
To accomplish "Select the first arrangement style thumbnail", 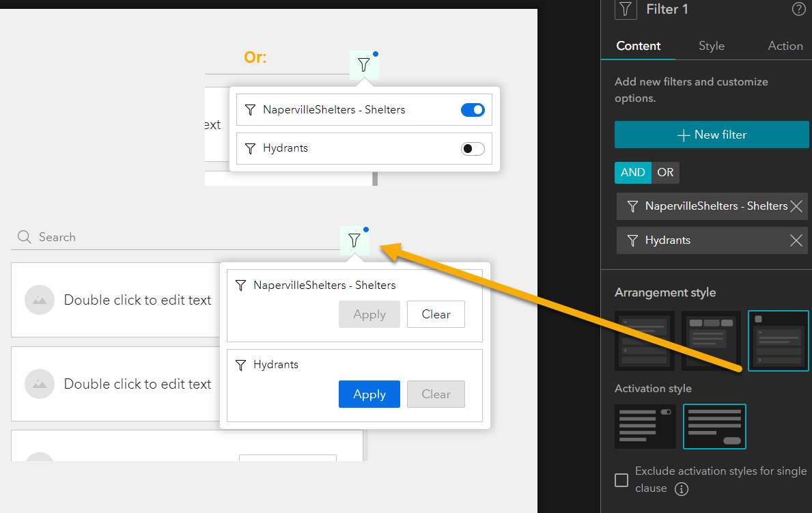I will pos(644,340).
